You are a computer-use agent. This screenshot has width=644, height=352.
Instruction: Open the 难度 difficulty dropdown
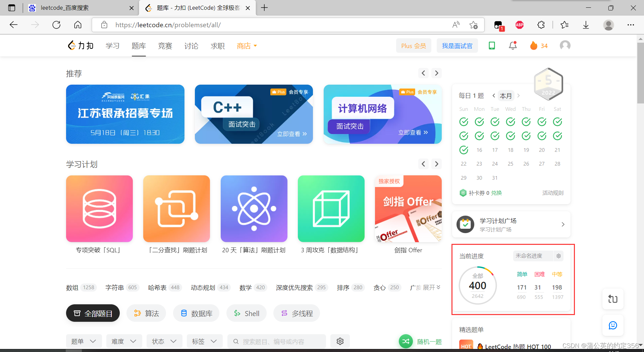point(124,341)
